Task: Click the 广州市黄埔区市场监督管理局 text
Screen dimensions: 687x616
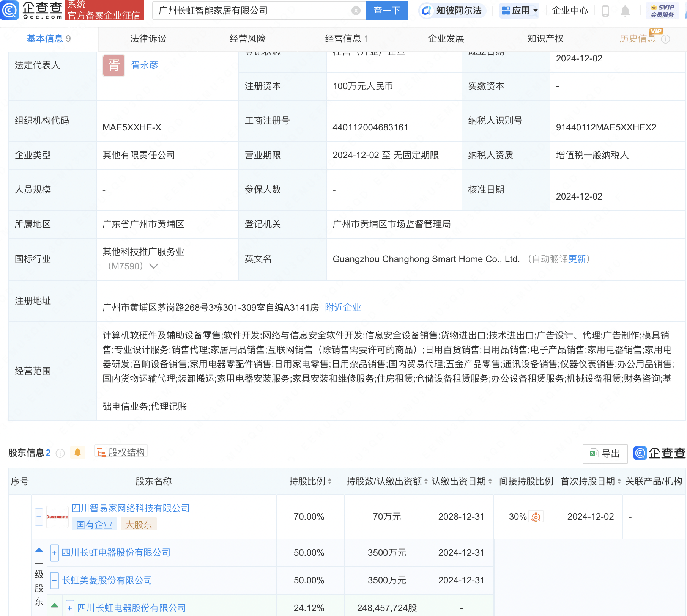Action: pos(391,224)
